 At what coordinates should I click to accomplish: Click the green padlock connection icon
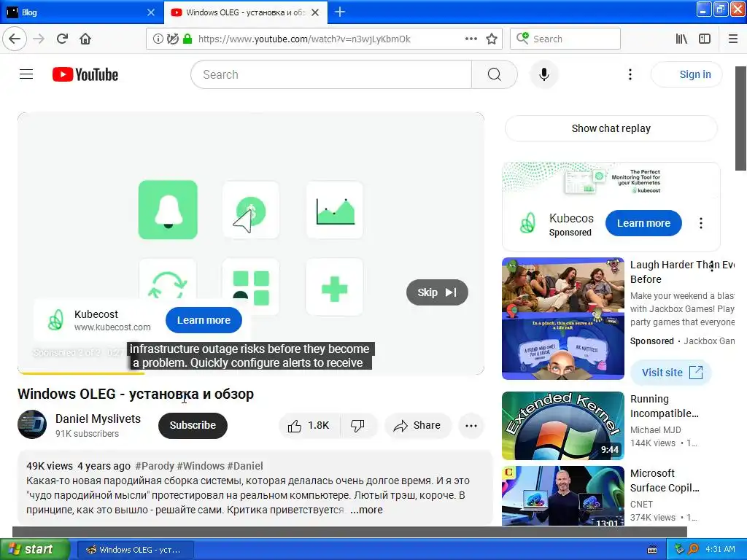[187, 39]
